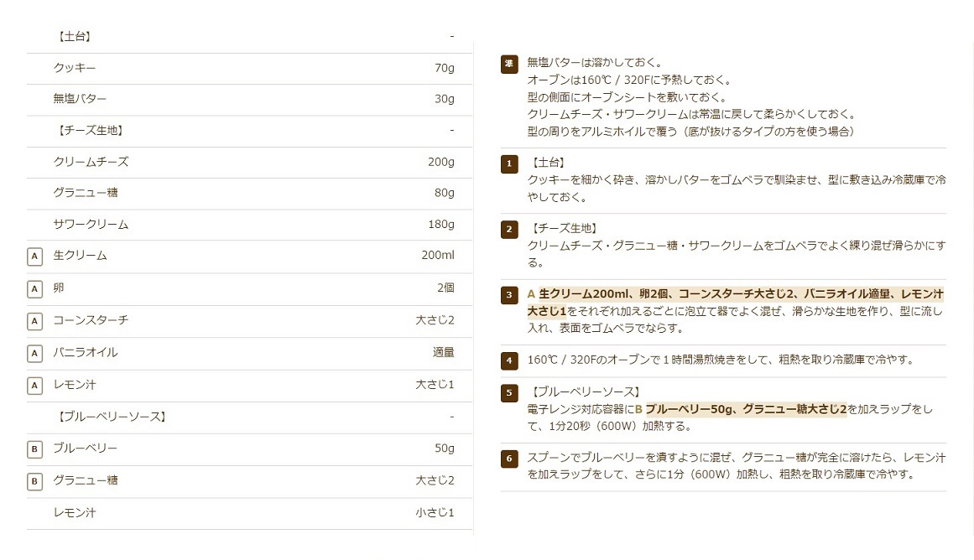This screenshot has width=974, height=560.
Task: Click the 準 preparation step badge
Action: point(509,65)
